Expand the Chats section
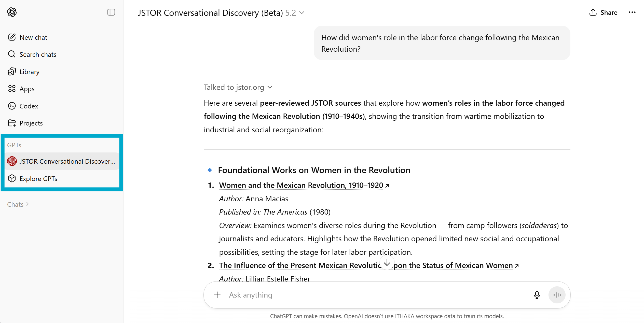644x323 pixels. 18,204
